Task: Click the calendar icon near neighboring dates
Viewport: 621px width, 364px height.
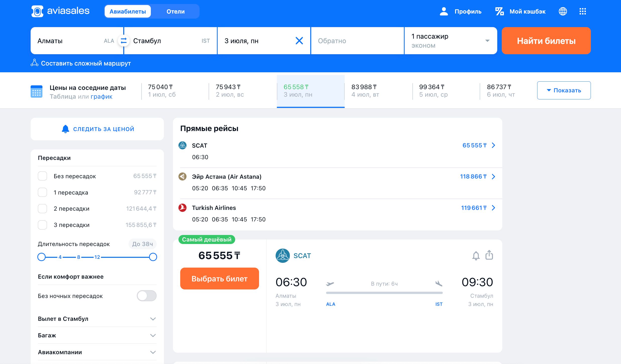Action: coord(36,91)
